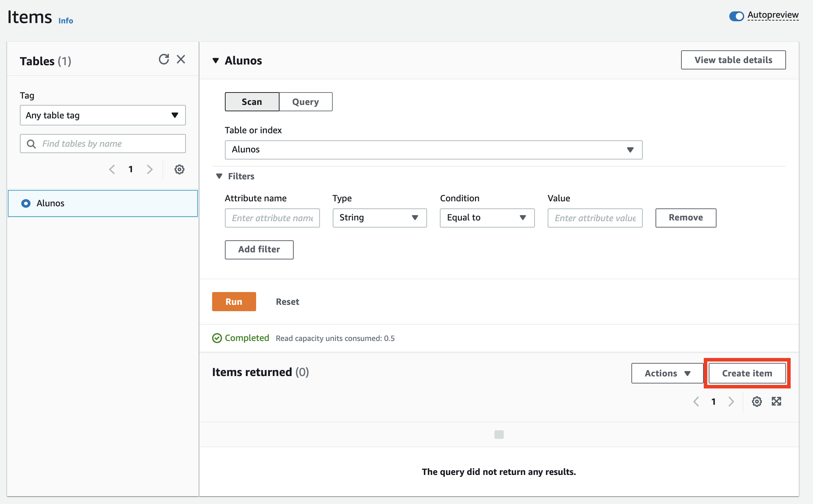Toggle the Autopreview switch
This screenshot has width=813, height=504.
click(736, 16)
